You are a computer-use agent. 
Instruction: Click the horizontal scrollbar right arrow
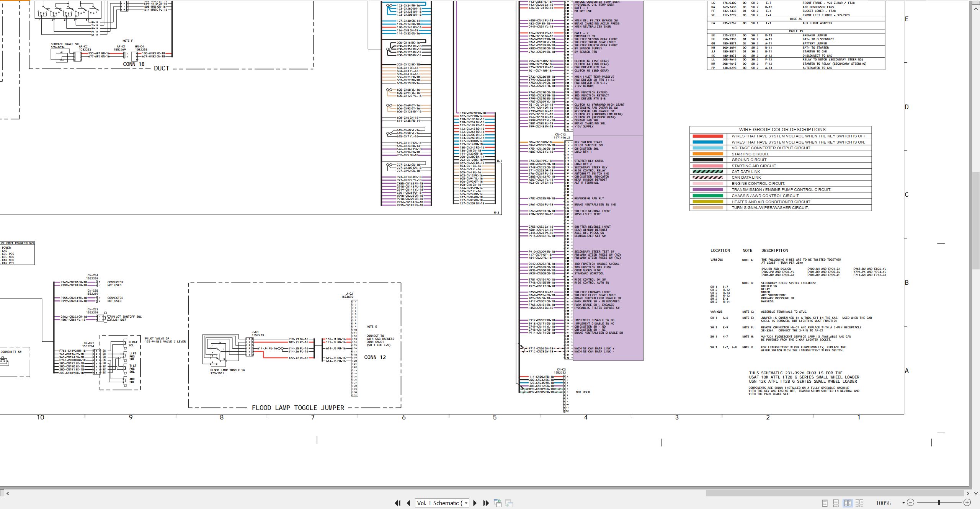tap(968, 493)
